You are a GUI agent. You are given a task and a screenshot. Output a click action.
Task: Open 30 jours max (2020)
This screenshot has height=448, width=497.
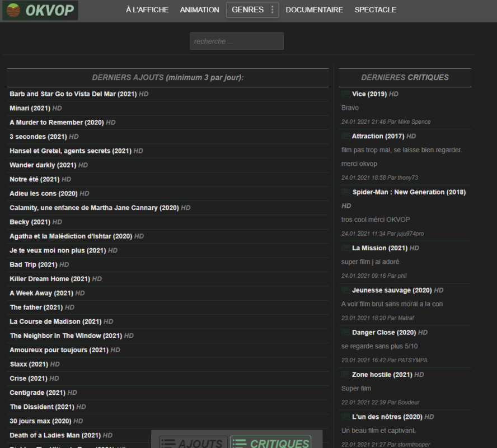pos(40,421)
